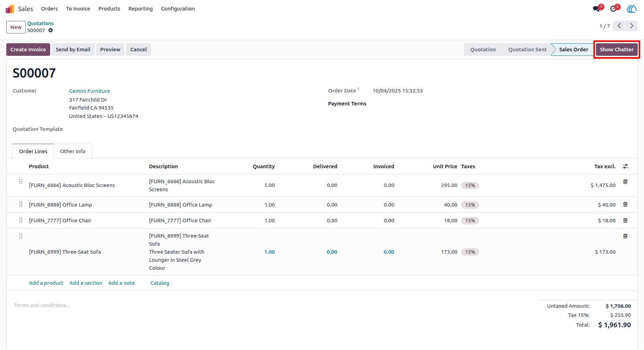Image resolution: width=644 pixels, height=350 pixels.
Task: Open the Configuration menu
Action: pos(178,9)
